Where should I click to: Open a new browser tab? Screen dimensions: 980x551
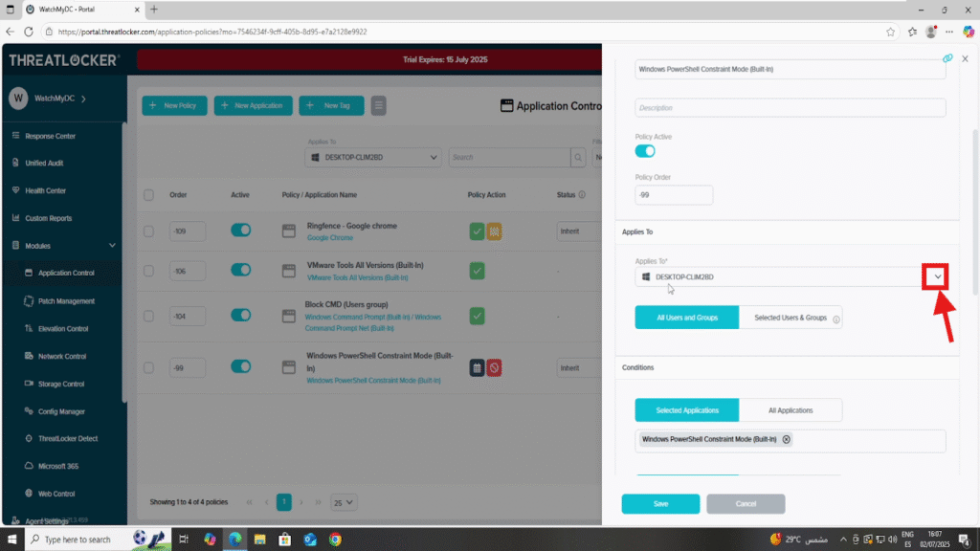click(154, 10)
